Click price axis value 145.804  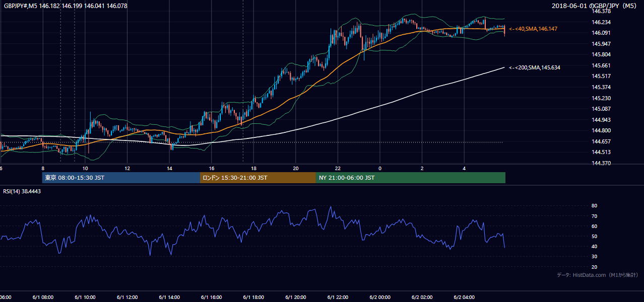pyautogui.click(x=601, y=54)
